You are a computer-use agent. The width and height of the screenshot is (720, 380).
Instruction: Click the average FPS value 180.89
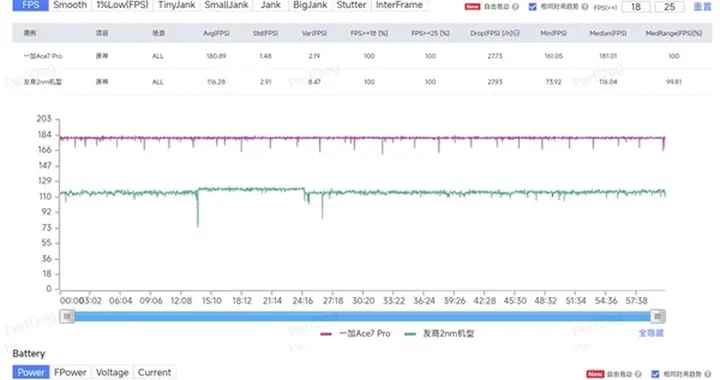point(216,56)
